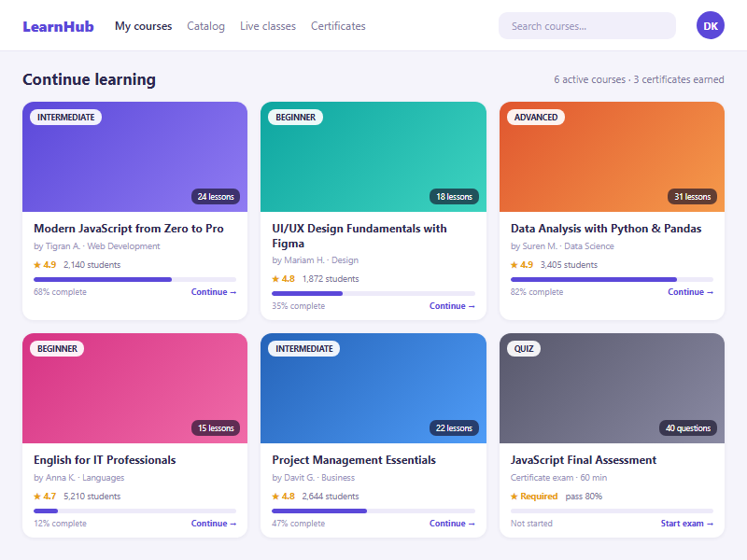Continue Project Management Essentials
Viewport: 747px width, 560px height.
[452, 524]
